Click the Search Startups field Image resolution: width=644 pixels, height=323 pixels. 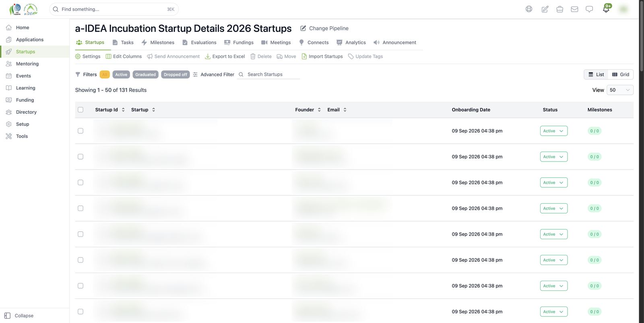pyautogui.click(x=268, y=75)
